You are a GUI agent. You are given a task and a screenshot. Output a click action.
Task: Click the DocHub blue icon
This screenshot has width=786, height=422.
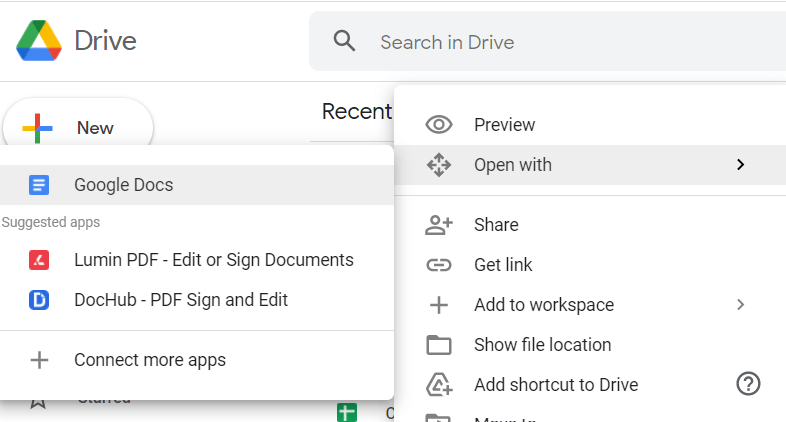[39, 300]
